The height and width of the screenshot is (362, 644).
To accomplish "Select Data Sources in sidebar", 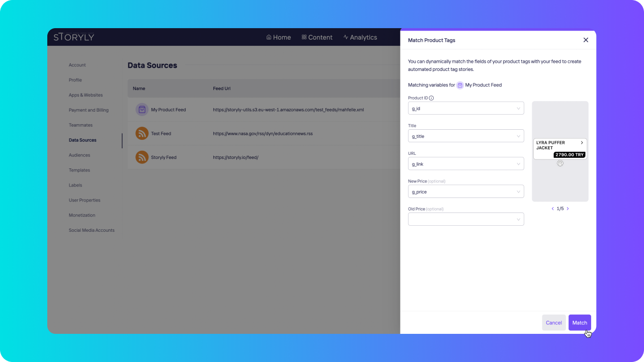I will click(83, 140).
